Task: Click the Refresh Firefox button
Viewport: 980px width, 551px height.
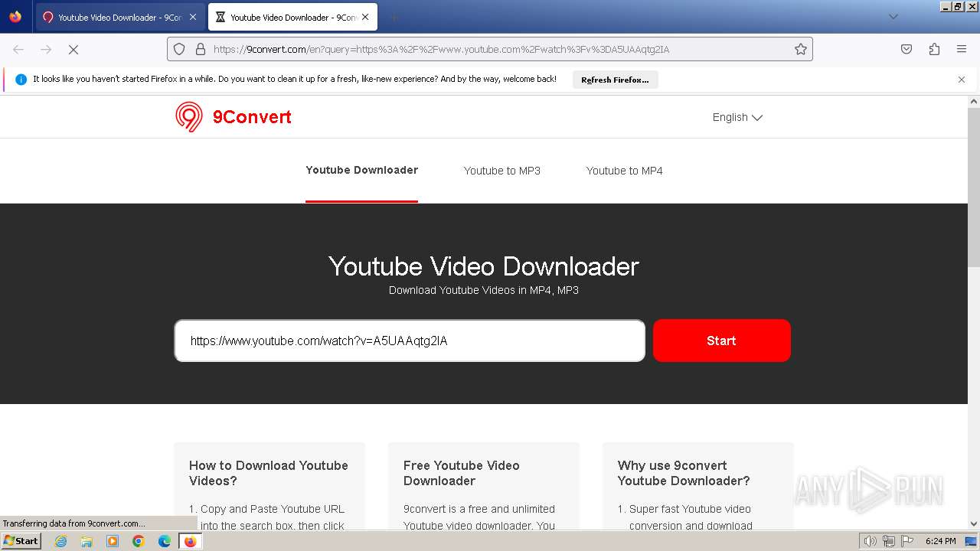Action: (615, 80)
